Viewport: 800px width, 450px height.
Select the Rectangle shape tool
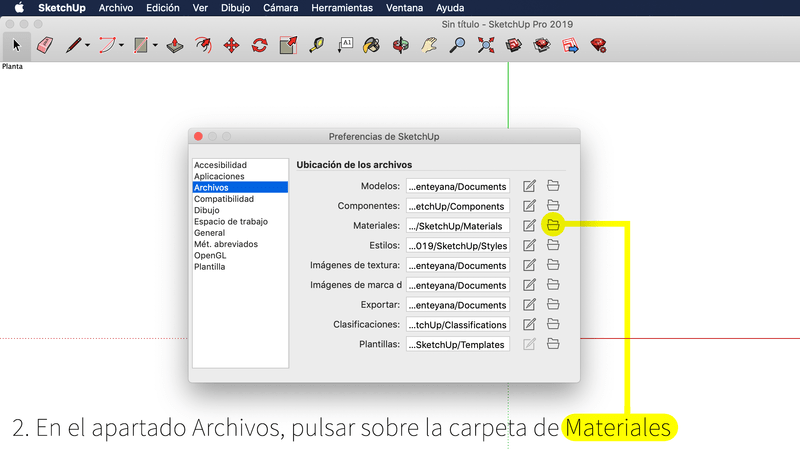(141, 45)
